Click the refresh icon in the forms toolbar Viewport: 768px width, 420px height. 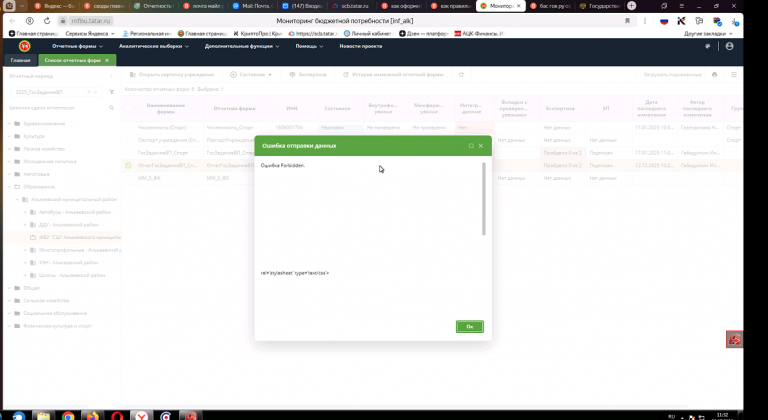(x=461, y=74)
